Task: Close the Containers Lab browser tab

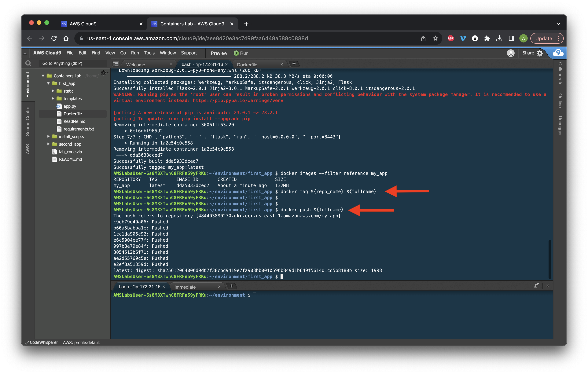Action: pyautogui.click(x=232, y=24)
